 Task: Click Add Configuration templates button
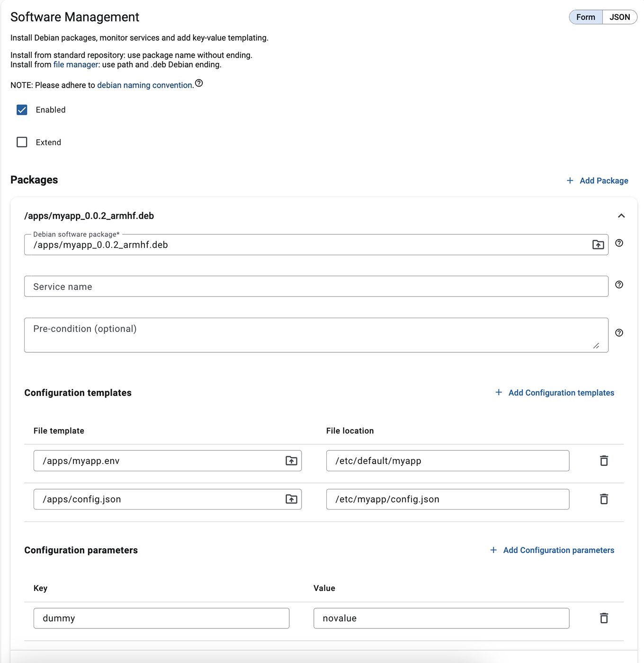[x=555, y=393]
